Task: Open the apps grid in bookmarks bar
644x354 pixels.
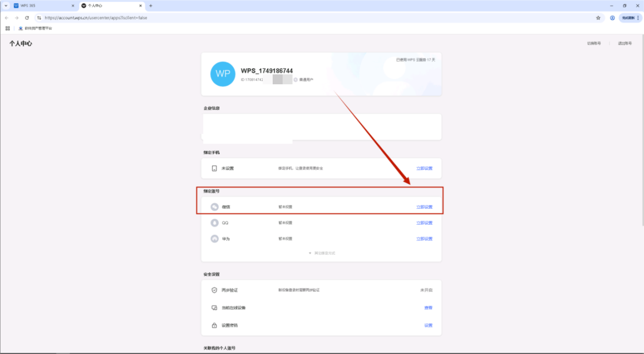Action: 7,28
